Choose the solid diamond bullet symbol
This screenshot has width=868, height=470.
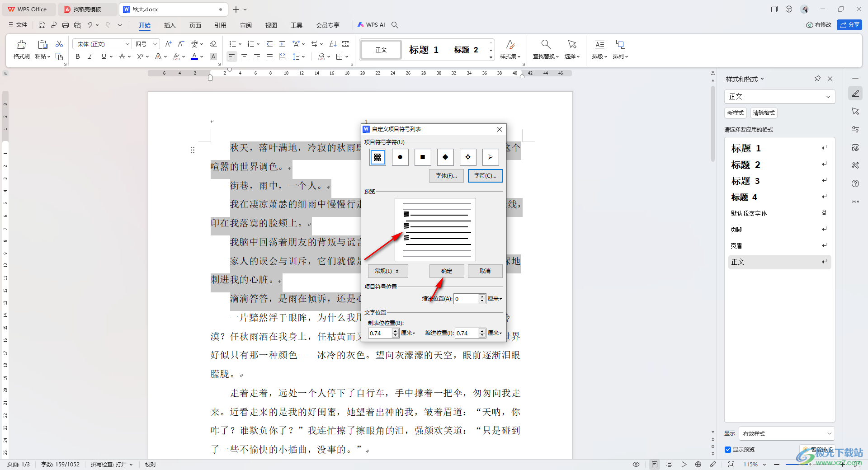pyautogui.click(x=445, y=157)
